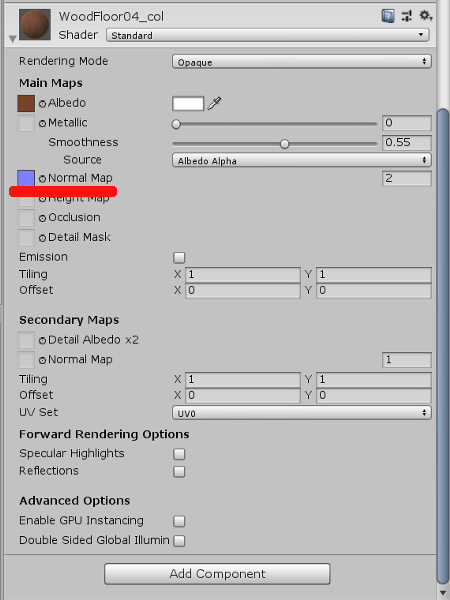Click the empty Detail Mask texture slot

click(x=26, y=238)
